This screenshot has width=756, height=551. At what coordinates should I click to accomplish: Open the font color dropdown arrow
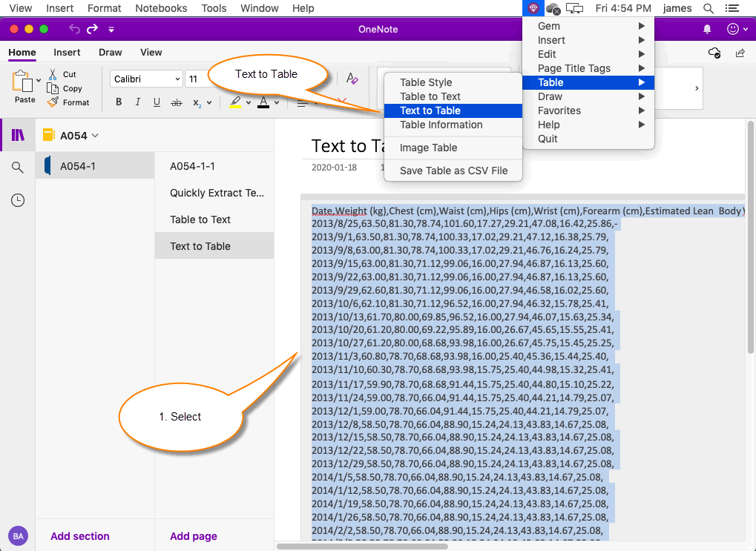point(277,102)
